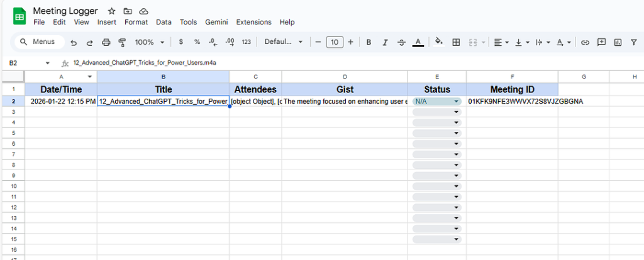This screenshot has height=260, width=644.
Task: Select column D header
Action: 345,77
